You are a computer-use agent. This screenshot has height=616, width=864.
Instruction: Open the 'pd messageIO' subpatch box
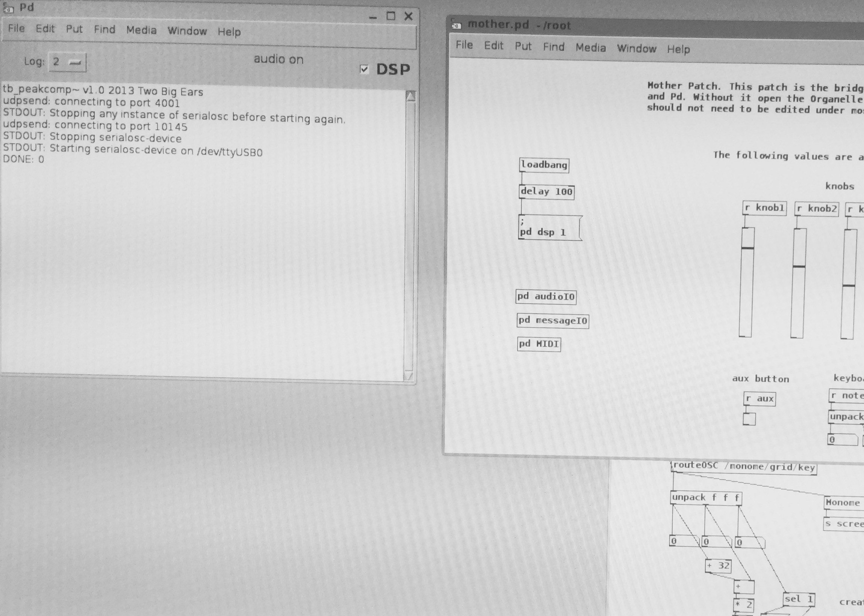[552, 321]
